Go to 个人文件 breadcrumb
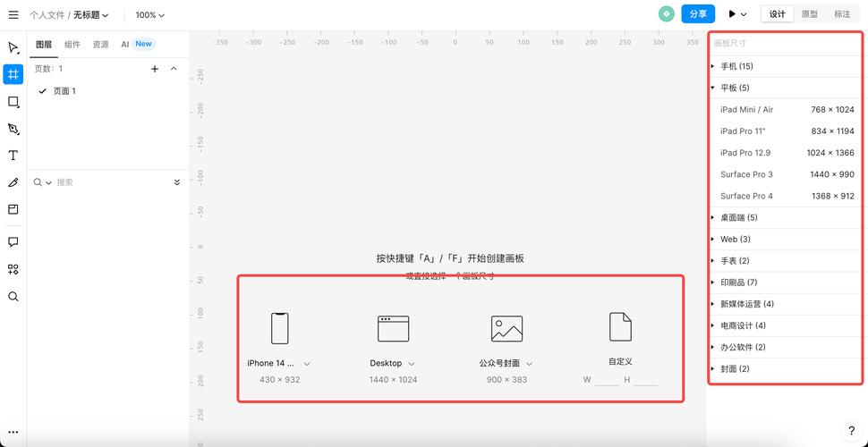This screenshot has width=868, height=447. click(x=47, y=15)
